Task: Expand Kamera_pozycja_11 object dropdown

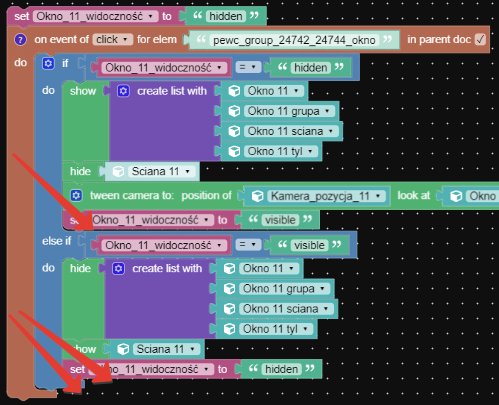Action: (x=326, y=196)
